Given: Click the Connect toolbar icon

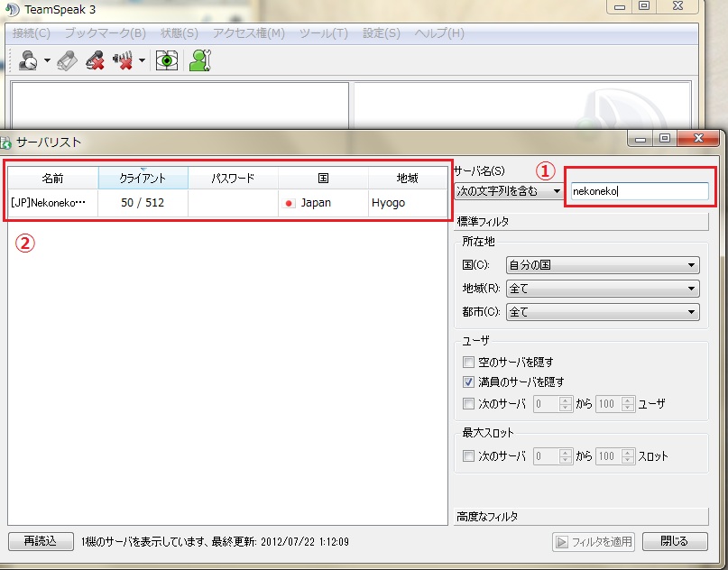Looking at the screenshot, I should 28,61.
